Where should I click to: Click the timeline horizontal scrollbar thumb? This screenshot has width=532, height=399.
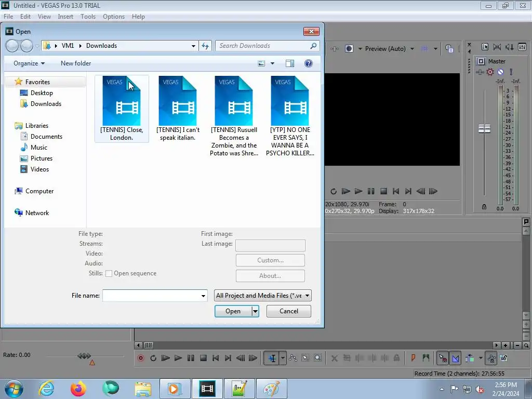(148, 345)
